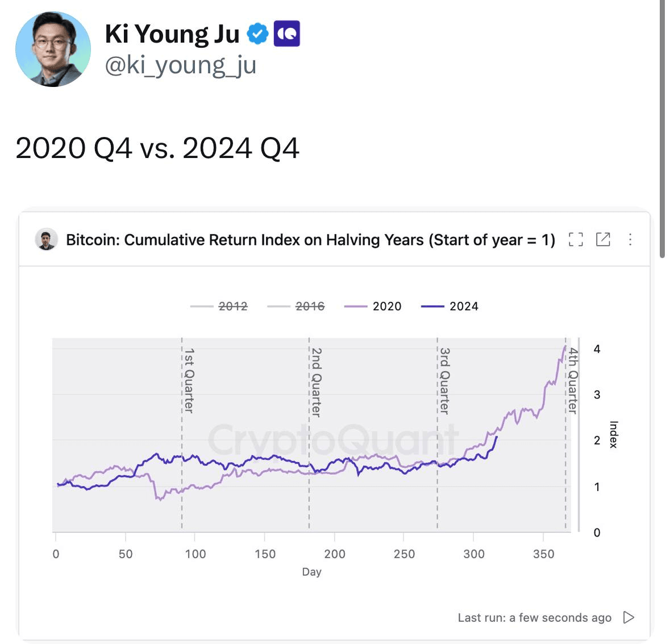
Task: Open the @ki_young_ju handle link
Action: 181,65
